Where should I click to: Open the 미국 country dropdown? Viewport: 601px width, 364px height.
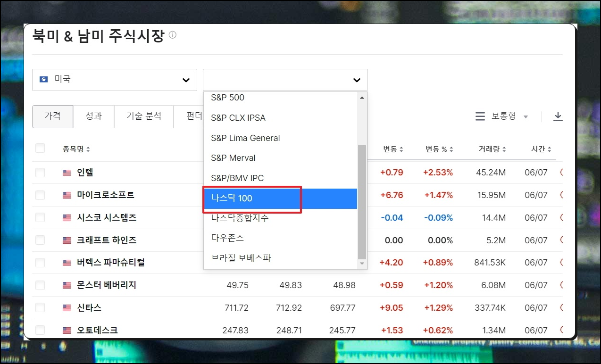coord(115,80)
